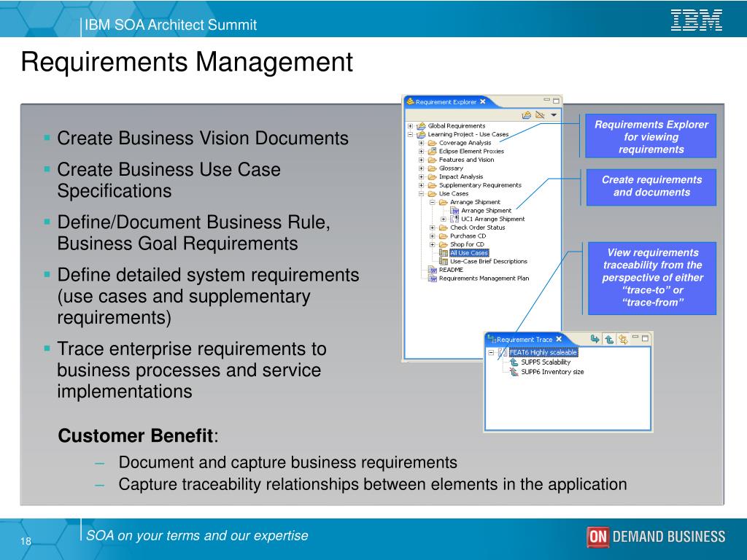The image size is (747, 560).
Task: Click the README document icon
Action: pos(433,270)
